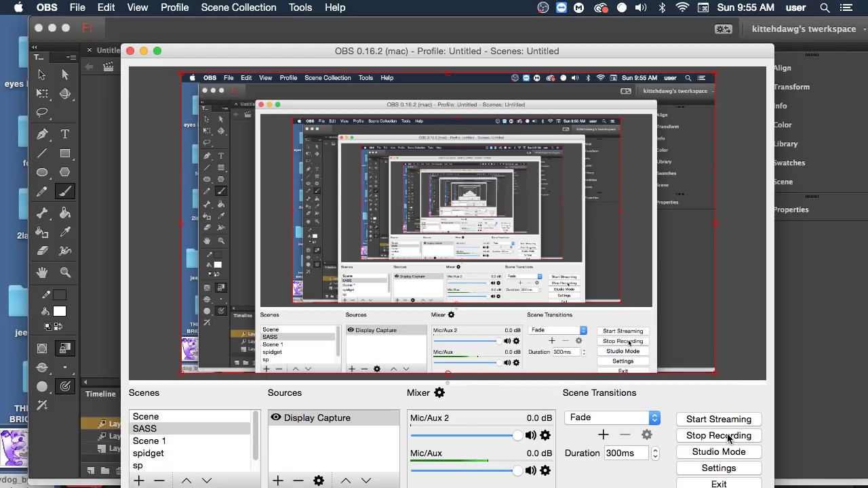The image size is (868, 488).
Task: Click Stop Recording button
Action: (x=719, y=435)
